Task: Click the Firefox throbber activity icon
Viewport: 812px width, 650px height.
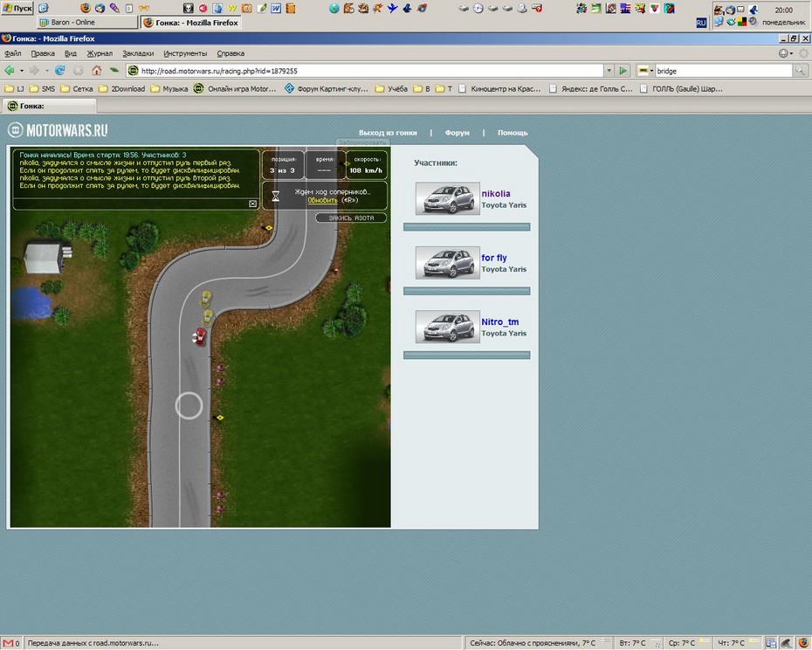Action: (803, 53)
